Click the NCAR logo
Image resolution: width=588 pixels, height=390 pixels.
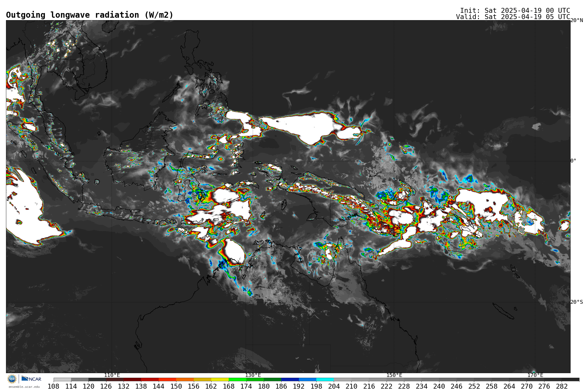(31, 379)
